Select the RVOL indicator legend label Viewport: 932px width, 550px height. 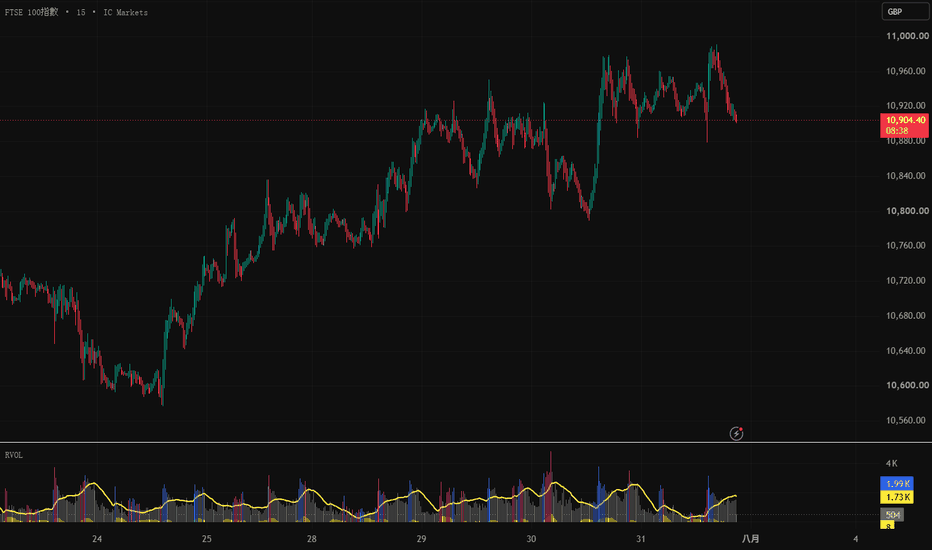(x=14, y=455)
